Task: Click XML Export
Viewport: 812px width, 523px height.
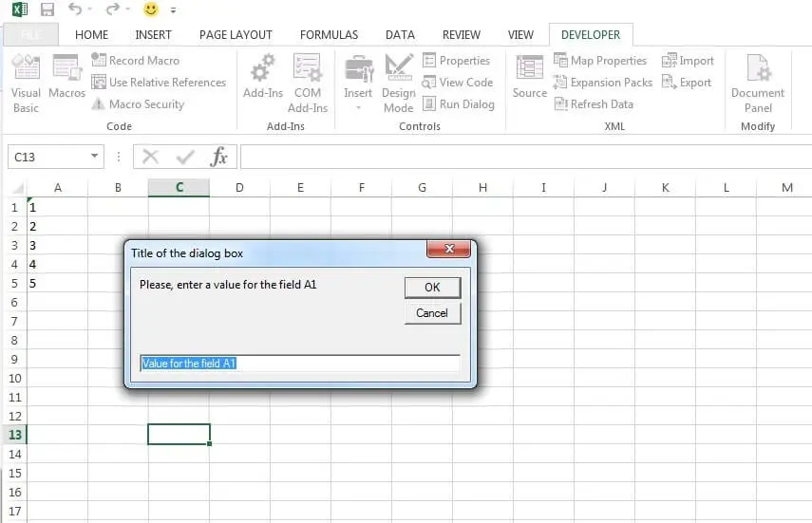Action: (x=687, y=83)
